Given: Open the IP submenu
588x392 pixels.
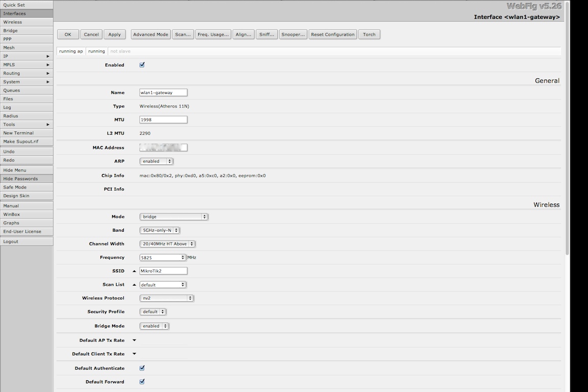Looking at the screenshot, I should [26, 57].
